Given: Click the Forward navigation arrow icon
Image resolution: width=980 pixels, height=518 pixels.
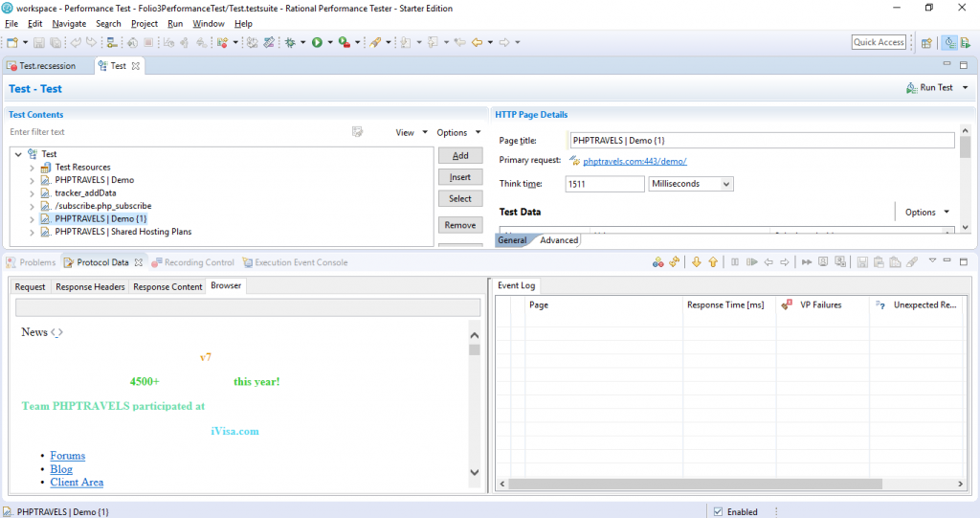Looking at the screenshot, I should (504, 42).
